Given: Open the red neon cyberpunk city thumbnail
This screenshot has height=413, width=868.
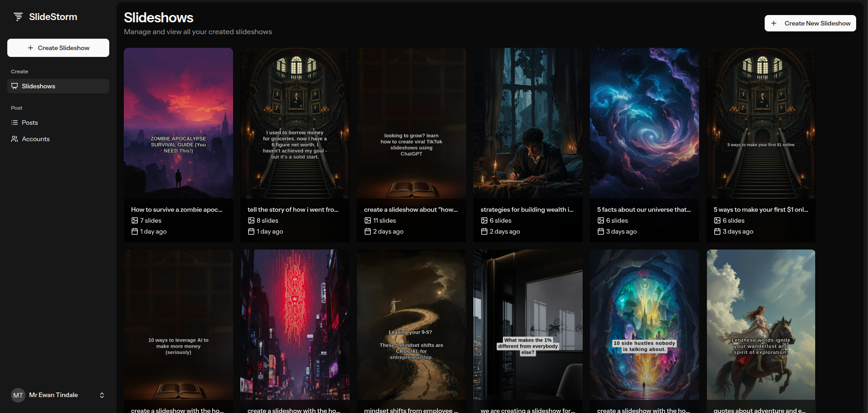Looking at the screenshot, I should 295,325.
